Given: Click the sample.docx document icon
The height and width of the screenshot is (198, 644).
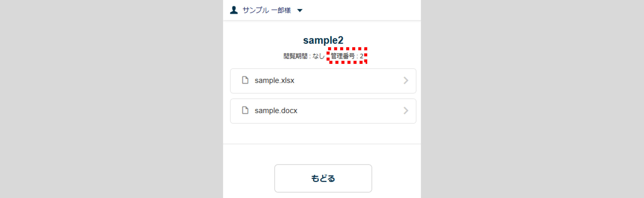Looking at the screenshot, I should point(245,110).
